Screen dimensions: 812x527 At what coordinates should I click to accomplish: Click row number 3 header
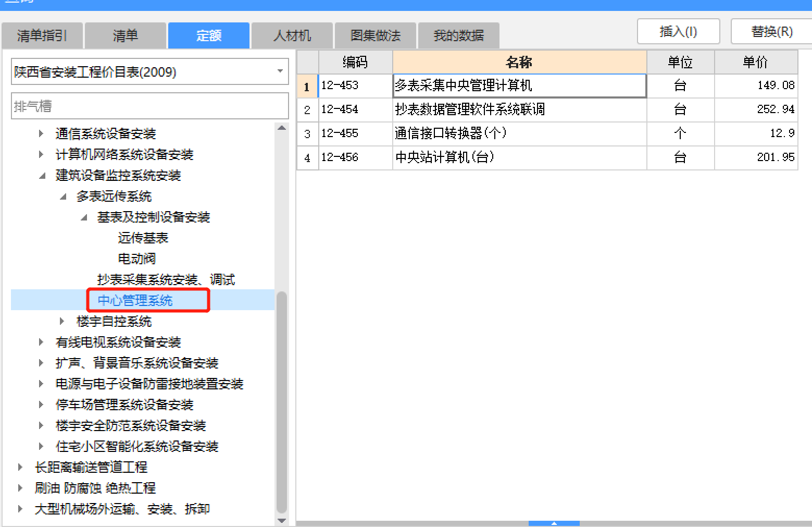(307, 133)
